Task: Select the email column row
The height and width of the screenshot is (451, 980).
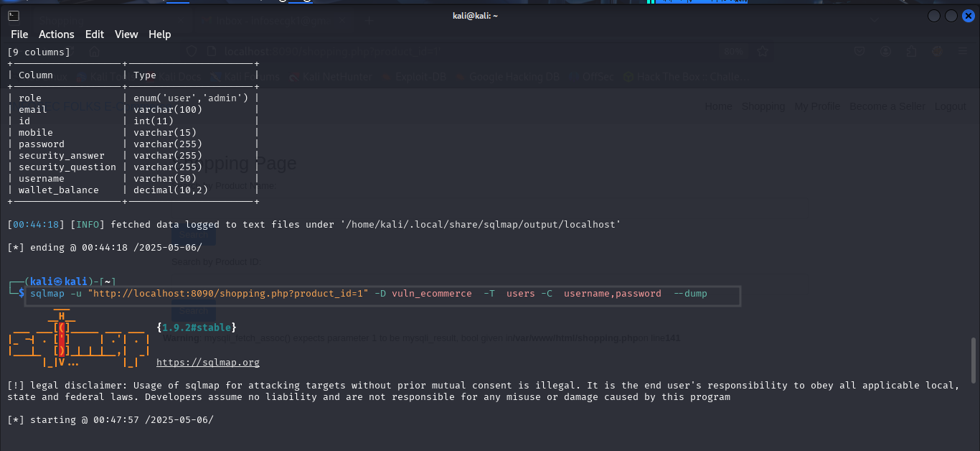Action: (133, 109)
